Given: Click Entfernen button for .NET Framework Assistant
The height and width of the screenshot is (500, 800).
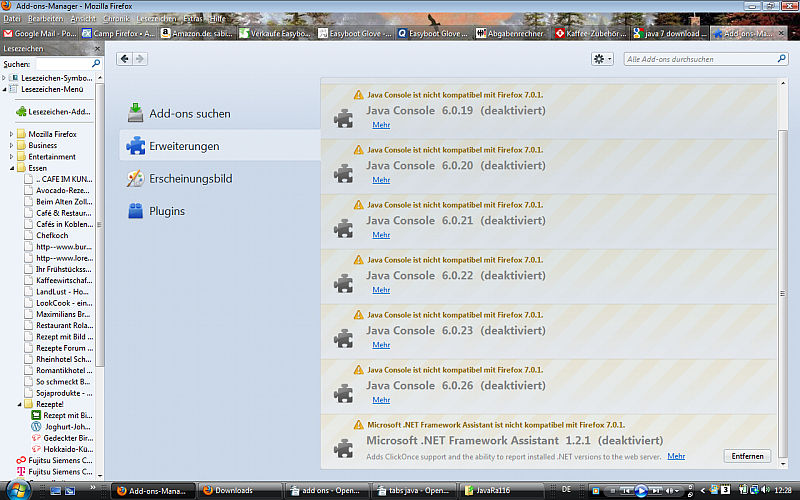Looking at the screenshot, I should click(x=747, y=456).
